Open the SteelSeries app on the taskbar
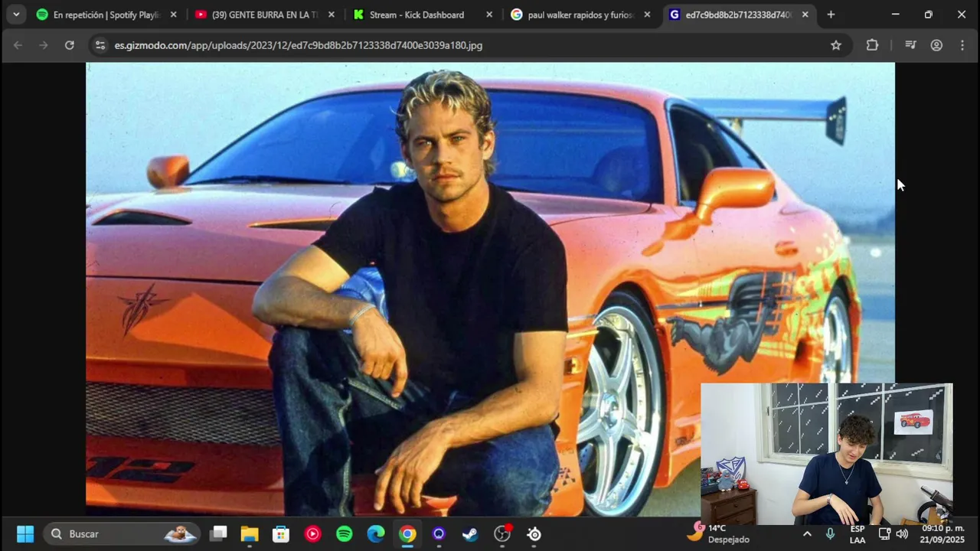Screen dimensions: 980x551 pyautogui.click(x=534, y=533)
